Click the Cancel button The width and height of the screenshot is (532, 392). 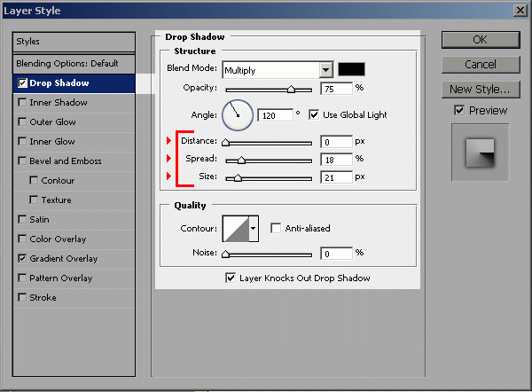480,65
